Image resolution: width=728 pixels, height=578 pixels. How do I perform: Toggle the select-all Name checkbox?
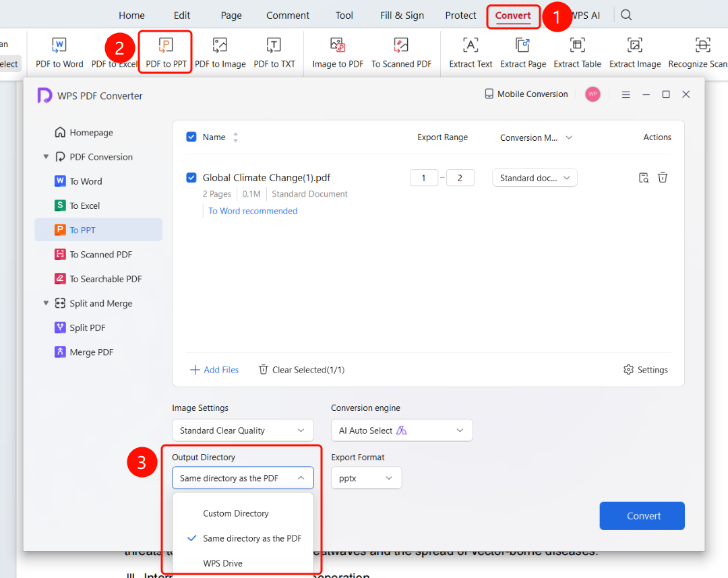(191, 137)
